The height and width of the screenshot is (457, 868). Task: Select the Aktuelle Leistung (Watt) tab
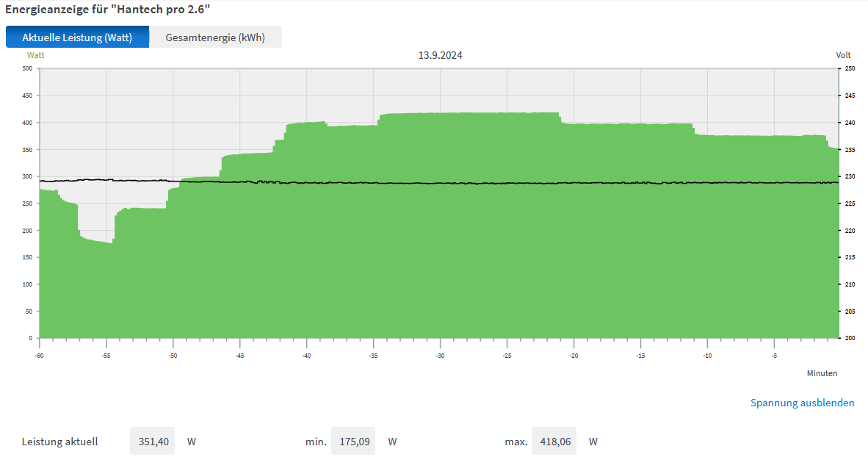click(x=77, y=37)
